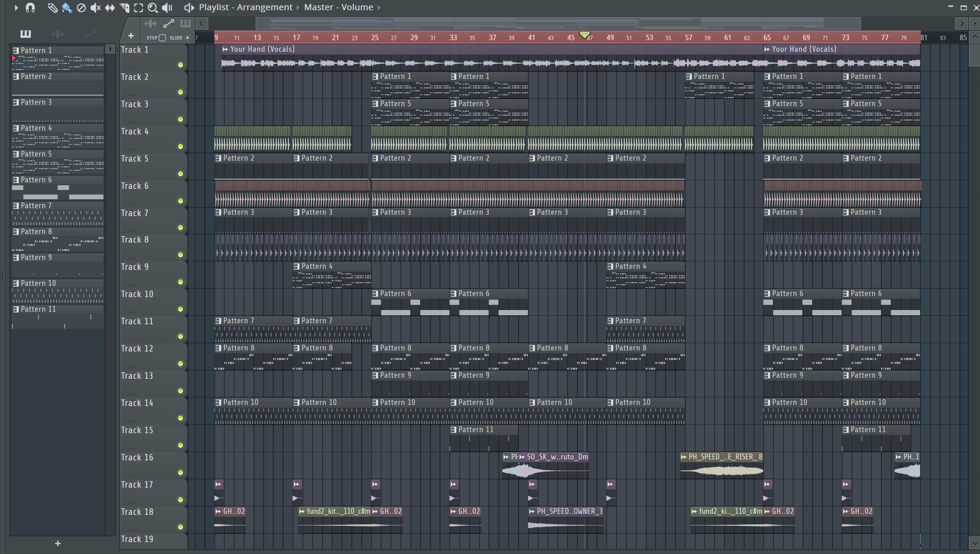Open the Master - Volume menu
Screen dimensions: 980x554
point(338,7)
